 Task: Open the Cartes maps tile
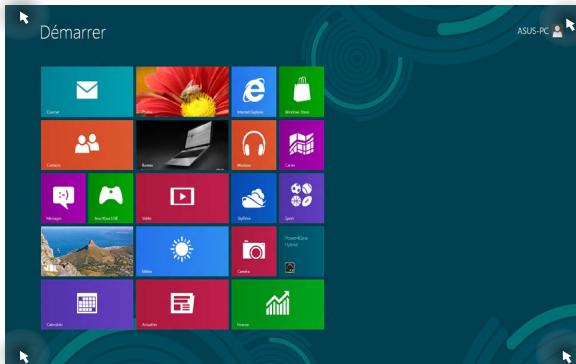click(302, 145)
